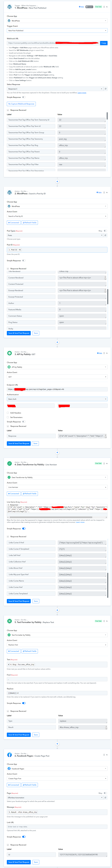Click Refresh Fields in Line Itemizer step
The image size is (112, 868).
pos(30,494)
